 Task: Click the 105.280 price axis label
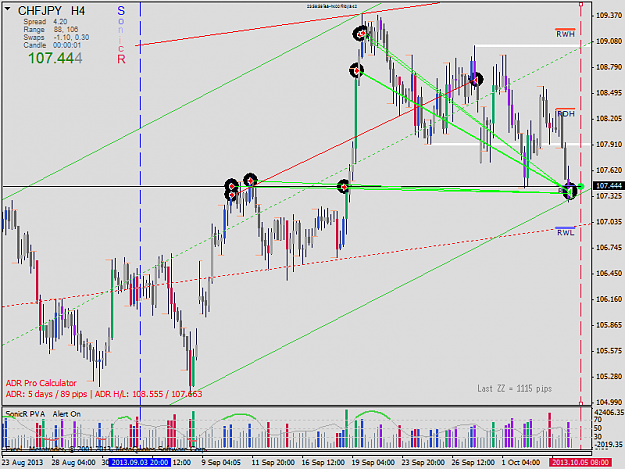[609, 377]
